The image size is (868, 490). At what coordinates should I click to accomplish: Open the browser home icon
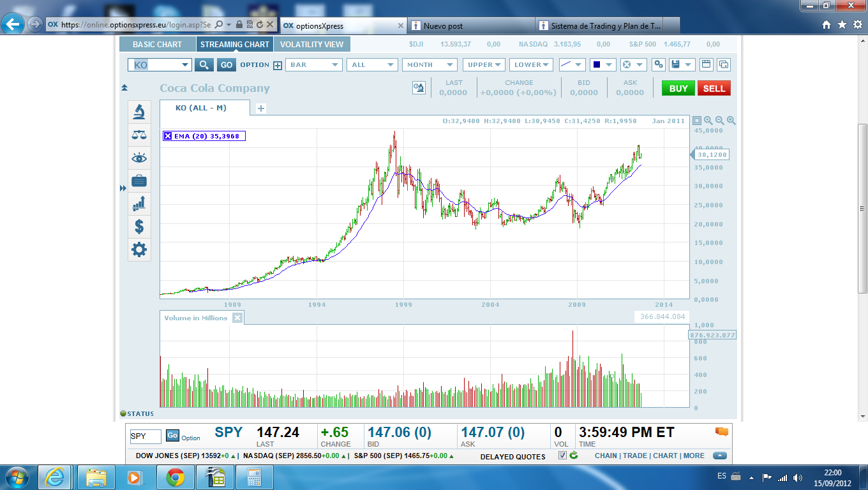click(827, 25)
